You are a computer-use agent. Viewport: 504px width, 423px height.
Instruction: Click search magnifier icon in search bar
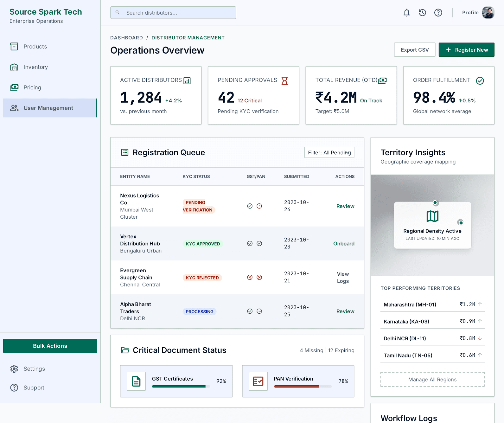118,13
